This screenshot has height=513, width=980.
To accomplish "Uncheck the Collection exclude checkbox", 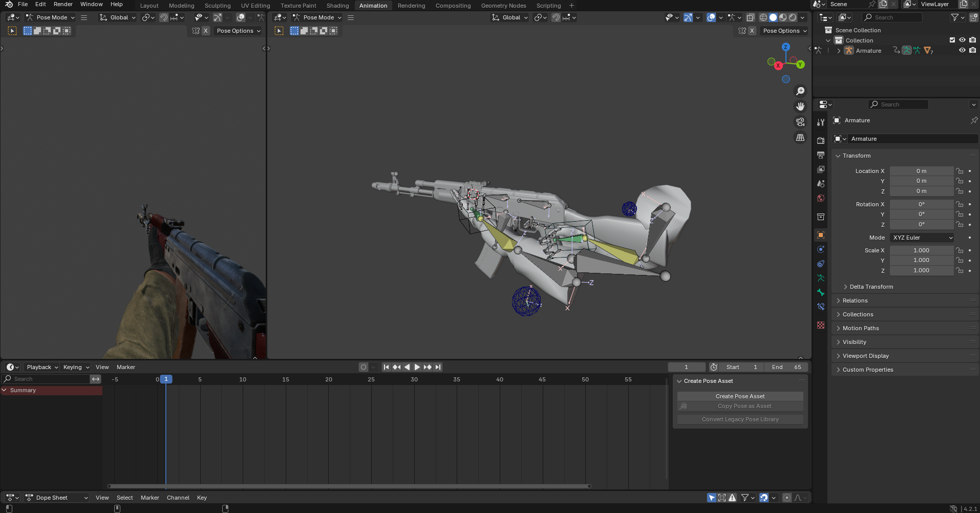I will pyautogui.click(x=952, y=40).
